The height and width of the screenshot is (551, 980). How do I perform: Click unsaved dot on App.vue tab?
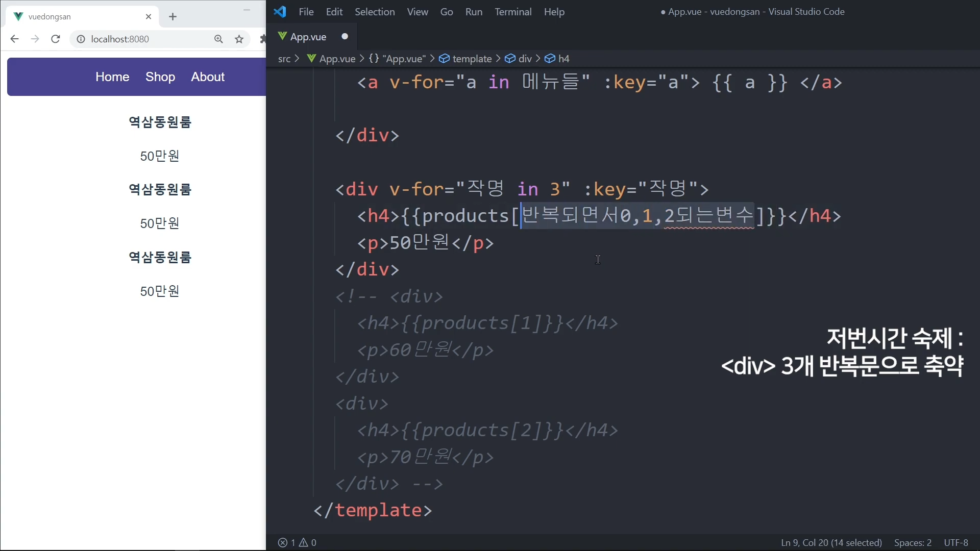click(x=345, y=36)
